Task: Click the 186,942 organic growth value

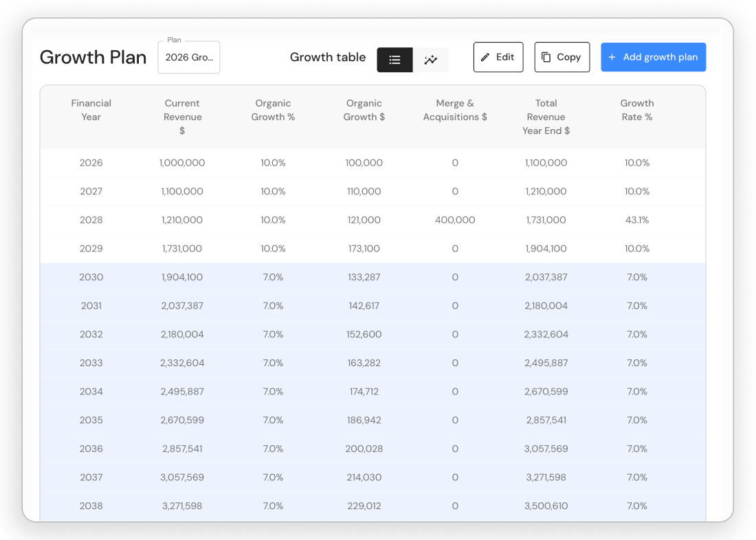Action: click(x=364, y=420)
